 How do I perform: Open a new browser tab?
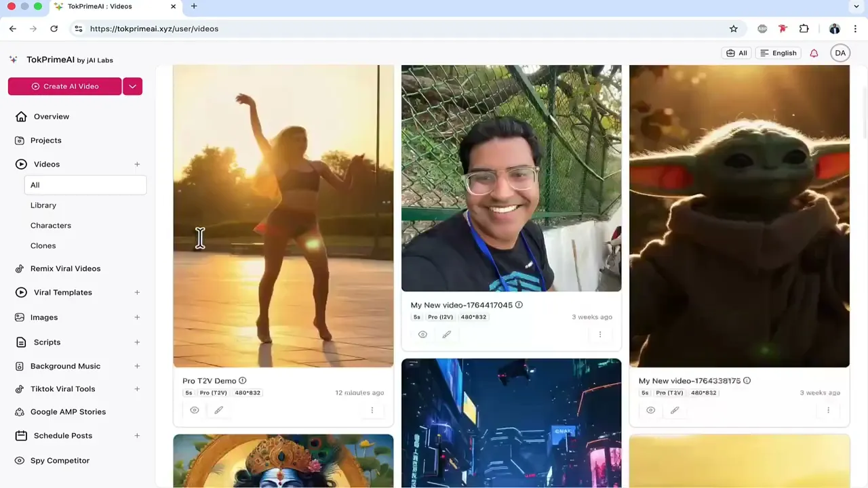pos(194,6)
